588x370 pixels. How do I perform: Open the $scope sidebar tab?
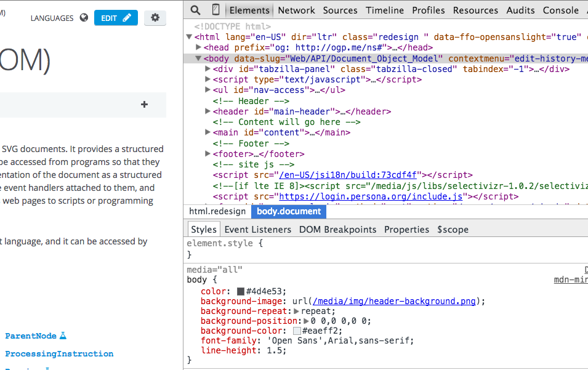(453, 230)
